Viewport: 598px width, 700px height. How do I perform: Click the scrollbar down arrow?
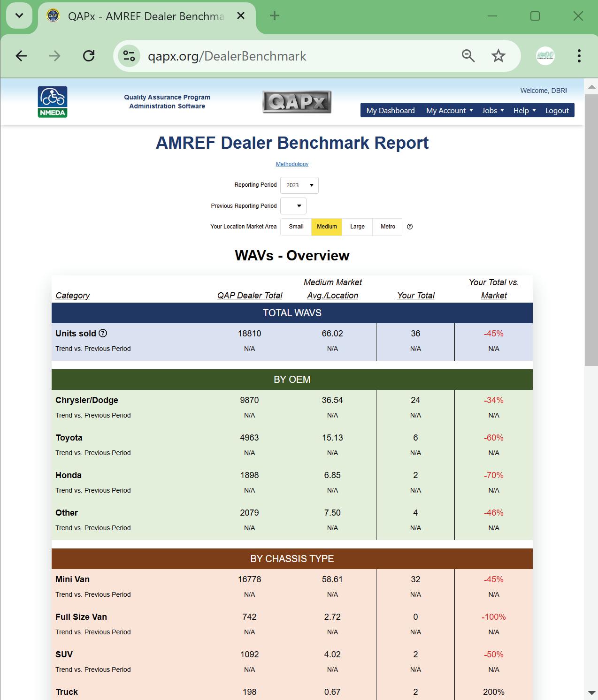pos(591,693)
